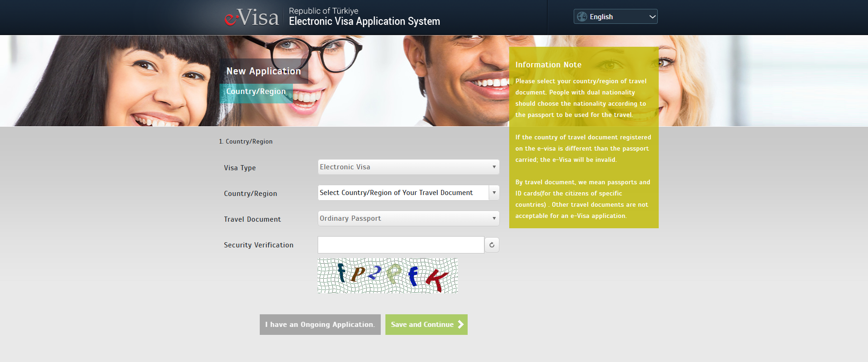Click the Country/Region dropdown arrow button
The image size is (868, 362).
(494, 193)
